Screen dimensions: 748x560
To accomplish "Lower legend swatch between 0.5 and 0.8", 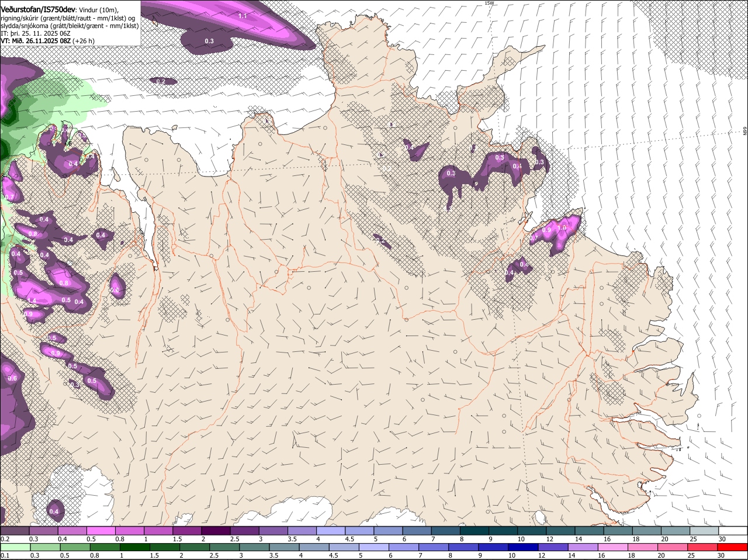I will pyautogui.click(x=75, y=547).
